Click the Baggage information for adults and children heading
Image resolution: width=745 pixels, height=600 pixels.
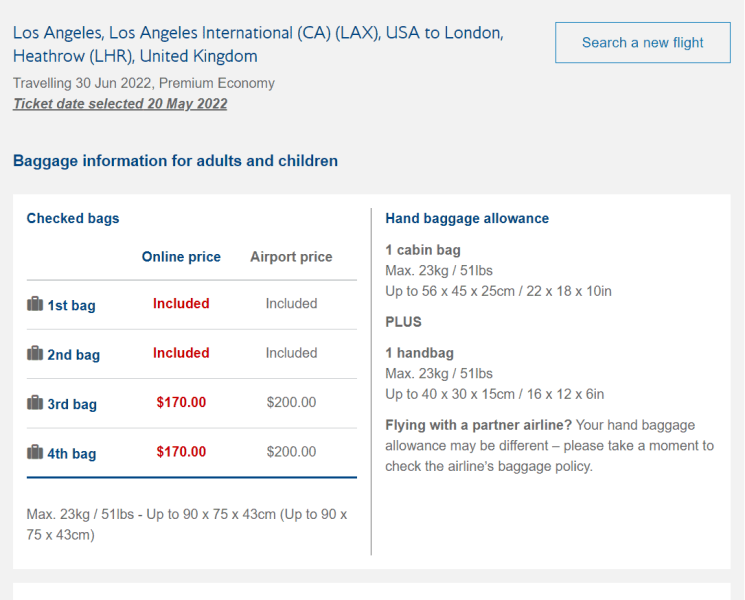[x=175, y=161]
